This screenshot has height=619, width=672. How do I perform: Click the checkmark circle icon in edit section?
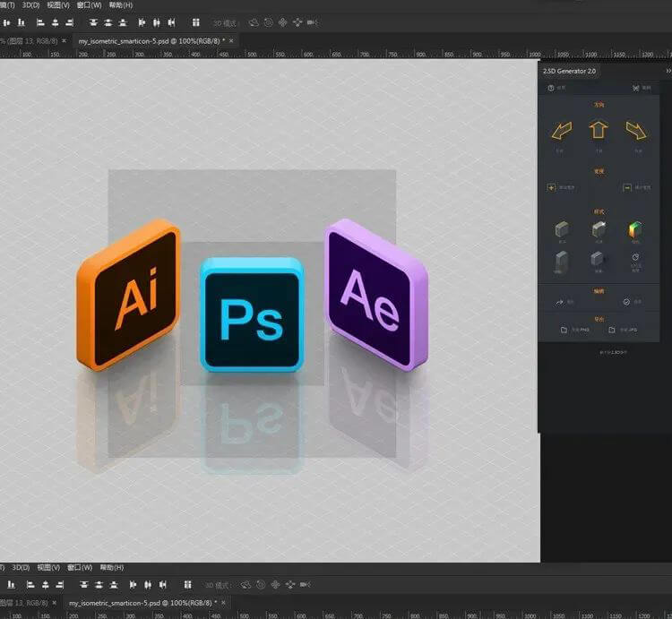tap(627, 302)
